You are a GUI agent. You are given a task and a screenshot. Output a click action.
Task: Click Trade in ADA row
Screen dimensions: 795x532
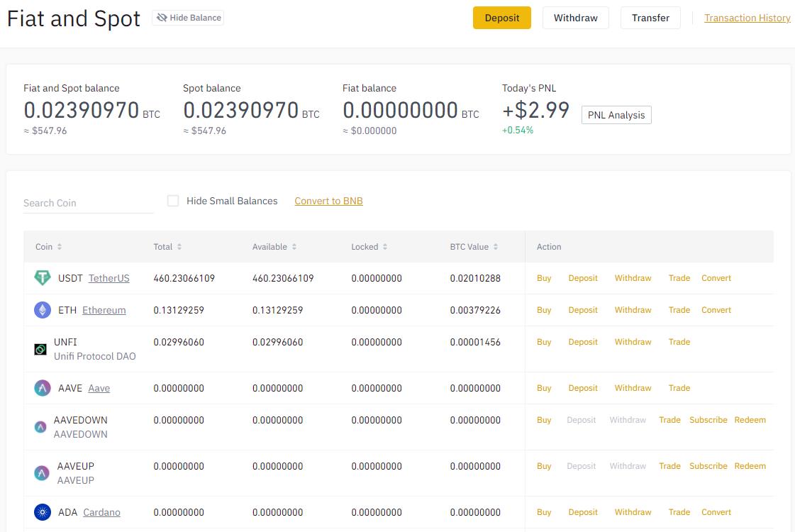pos(679,512)
